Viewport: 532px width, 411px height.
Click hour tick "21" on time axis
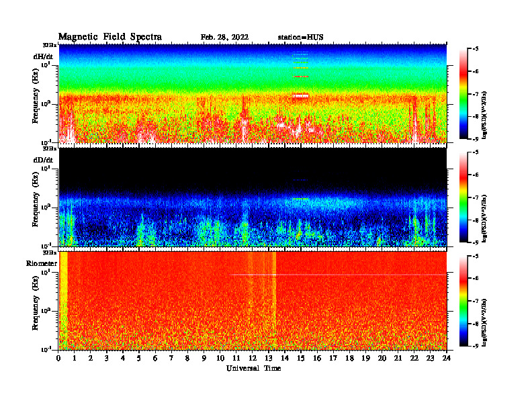coord(398,359)
